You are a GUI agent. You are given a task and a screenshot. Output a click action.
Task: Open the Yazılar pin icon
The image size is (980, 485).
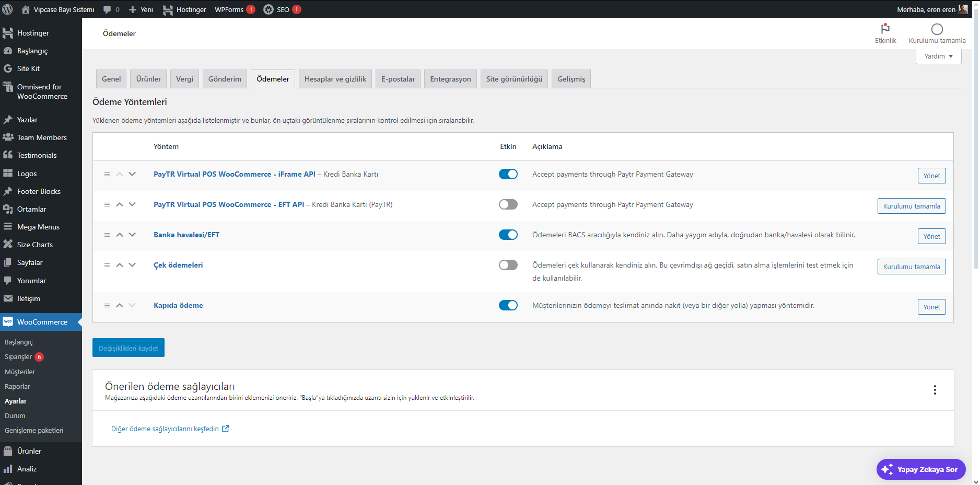(x=8, y=120)
